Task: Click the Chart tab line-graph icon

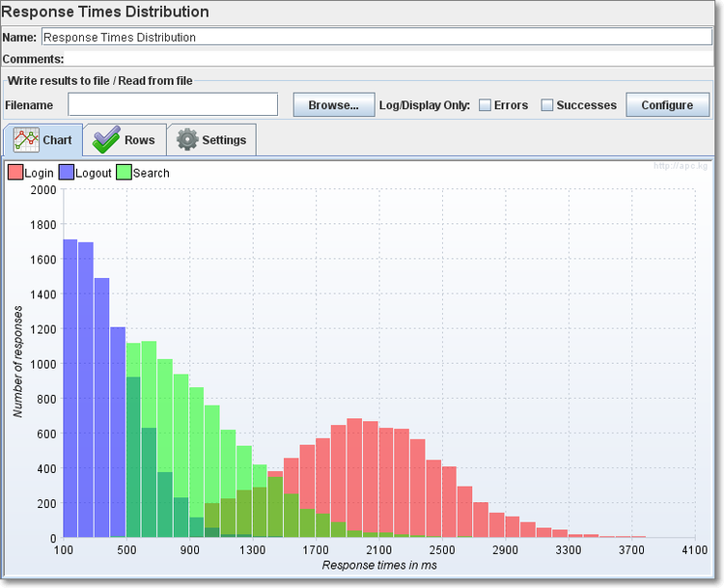Action: click(25, 140)
